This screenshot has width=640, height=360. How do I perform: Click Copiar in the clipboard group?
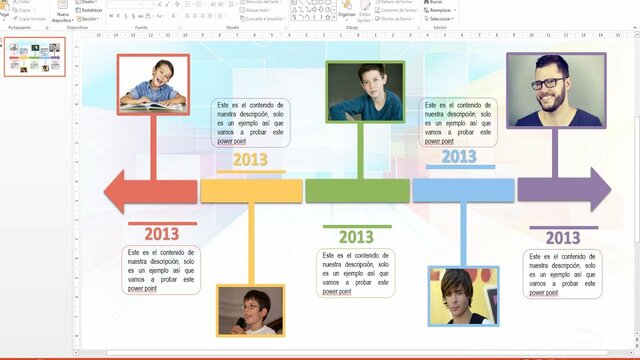[23, 10]
